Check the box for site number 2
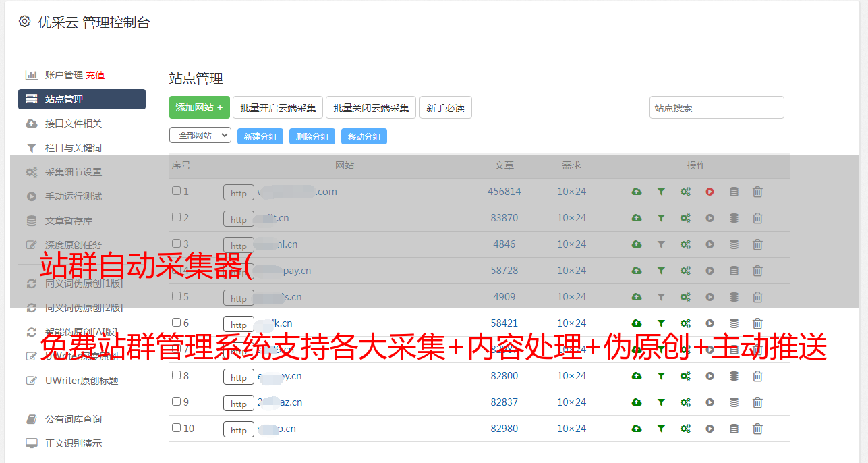Viewport: 868px width, 463px height. [x=176, y=217]
